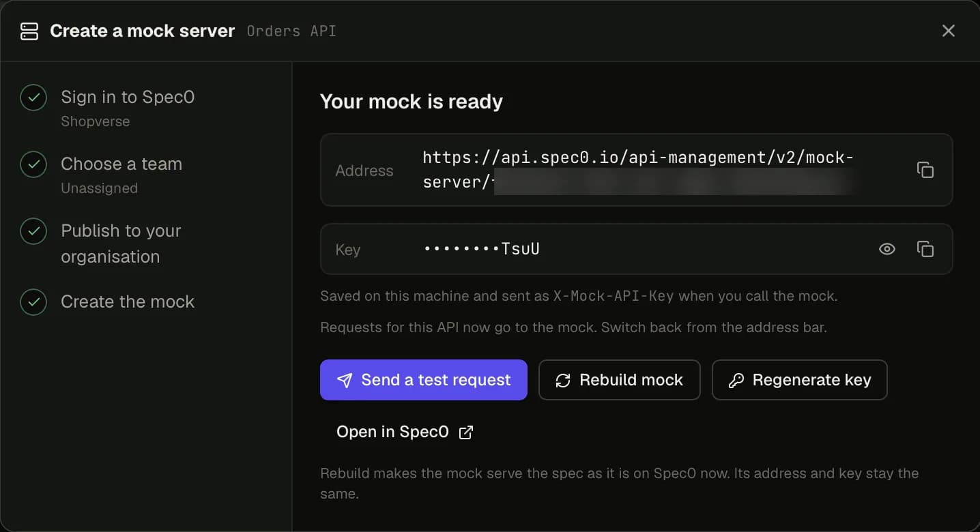Select the Publish to your organisation step
This screenshot has height=532, width=980.
click(121, 243)
